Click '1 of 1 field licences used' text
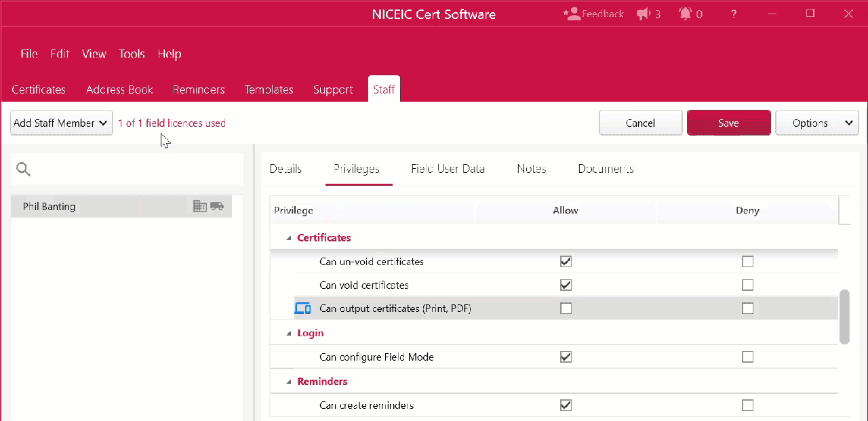This screenshot has width=868, height=421. tap(172, 123)
